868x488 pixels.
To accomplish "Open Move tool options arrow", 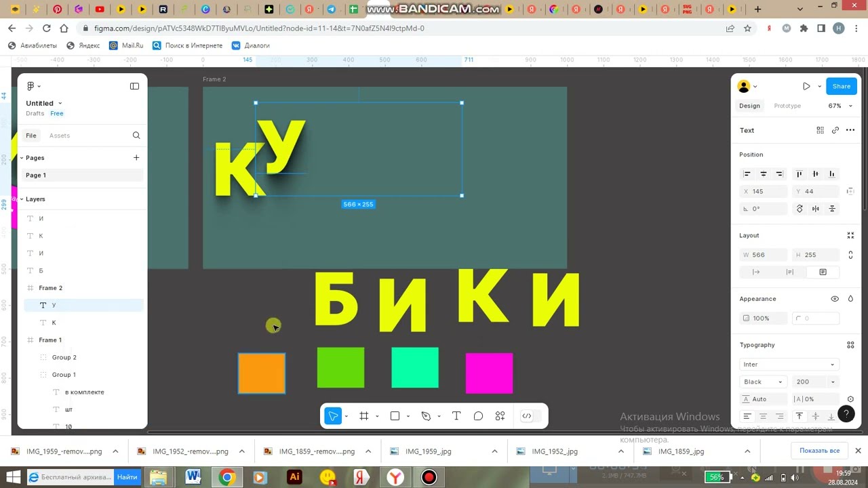I will (346, 417).
